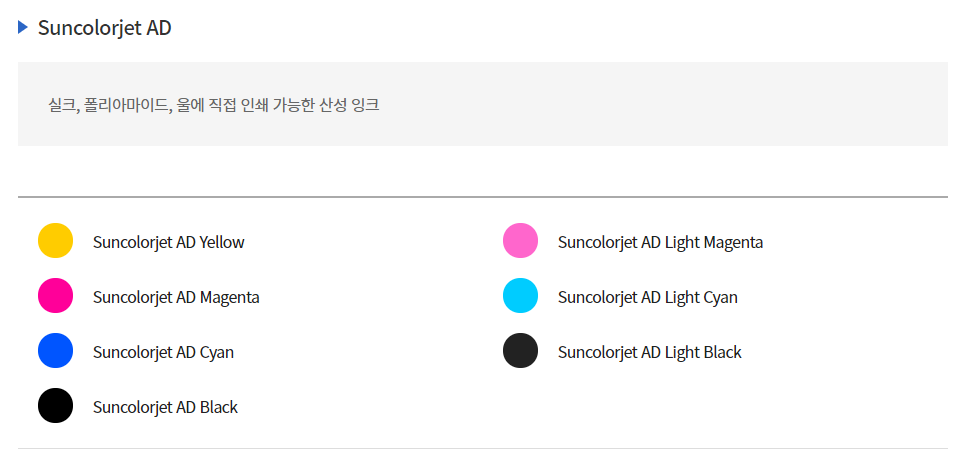Click the divider line above color list
This screenshot has height=470, width=976.
(483, 197)
